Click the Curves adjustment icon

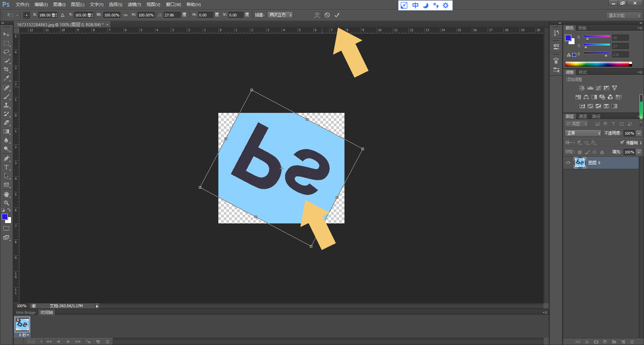pyautogui.click(x=598, y=88)
